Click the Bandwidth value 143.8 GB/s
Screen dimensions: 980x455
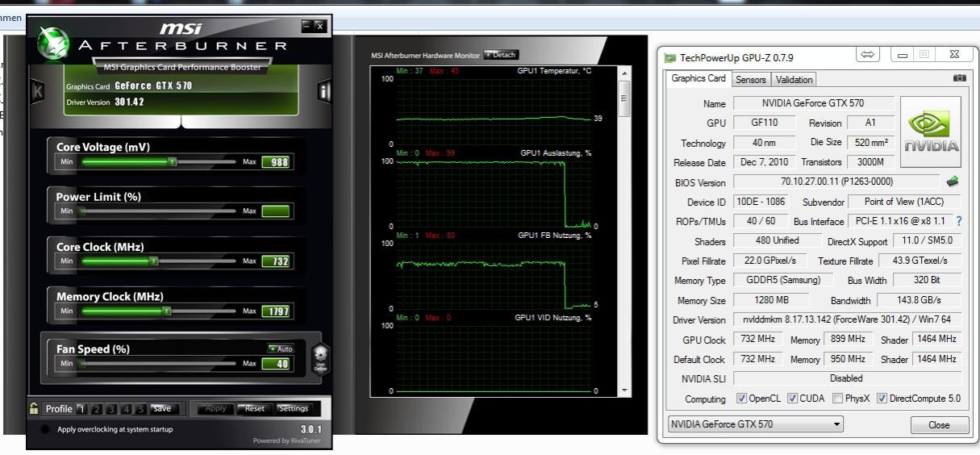920,300
